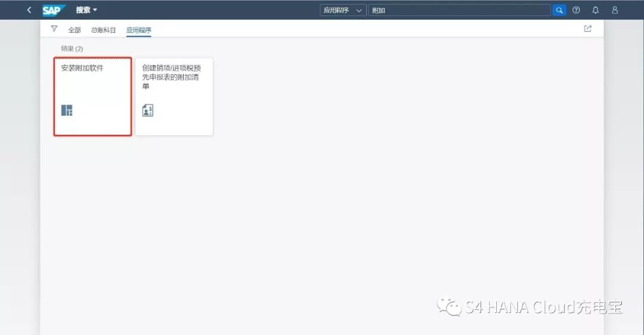Click the layout icon on the 安装附加软件 tile
The height and width of the screenshot is (335, 644).
[67, 110]
